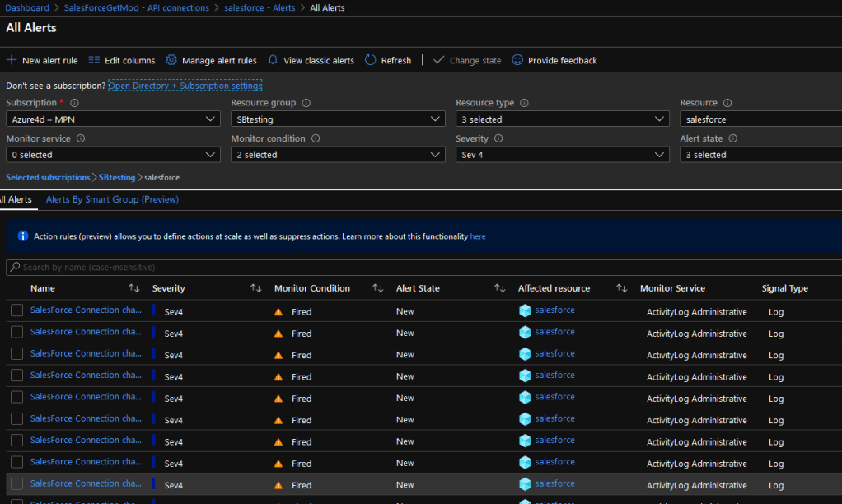
Task: Check the header select-all checkbox
Action: [16, 288]
